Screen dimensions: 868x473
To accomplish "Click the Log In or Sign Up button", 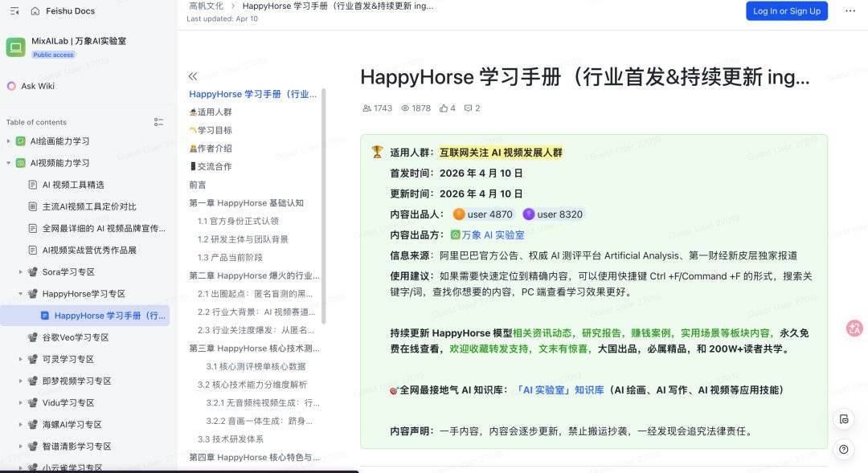I will tap(787, 11).
